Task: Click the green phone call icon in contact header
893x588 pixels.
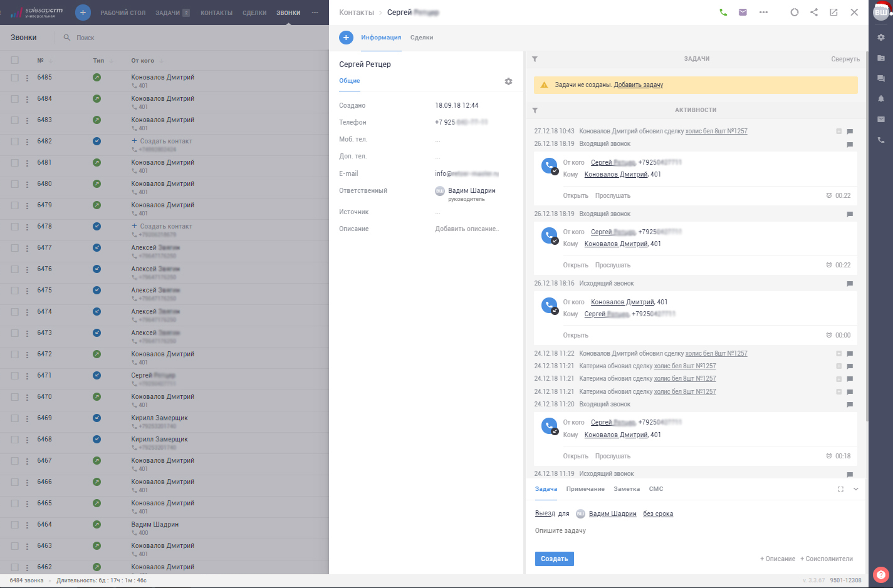Action: pyautogui.click(x=723, y=13)
